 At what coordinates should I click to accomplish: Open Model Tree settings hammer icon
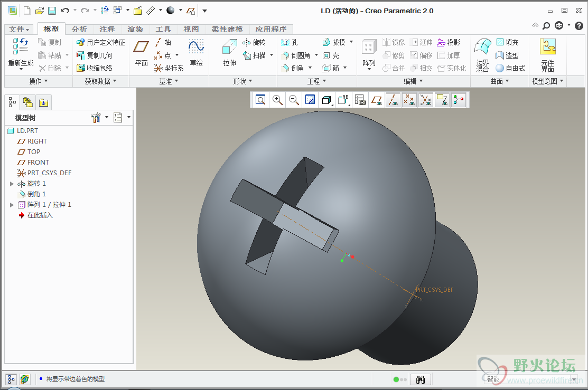coord(96,118)
